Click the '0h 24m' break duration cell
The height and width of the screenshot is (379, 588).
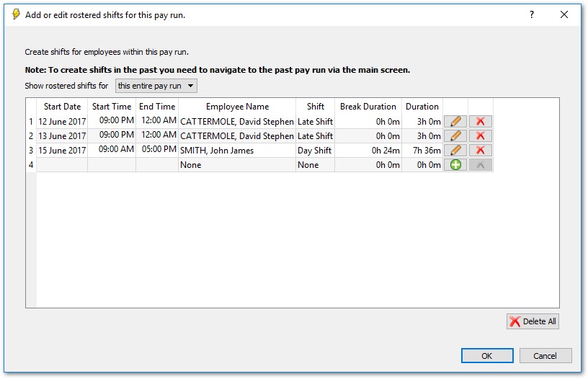coord(368,151)
